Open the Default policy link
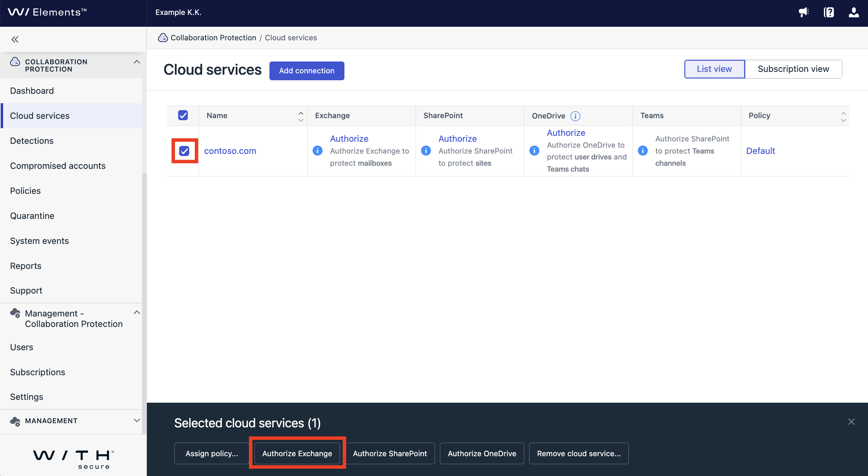 click(760, 151)
